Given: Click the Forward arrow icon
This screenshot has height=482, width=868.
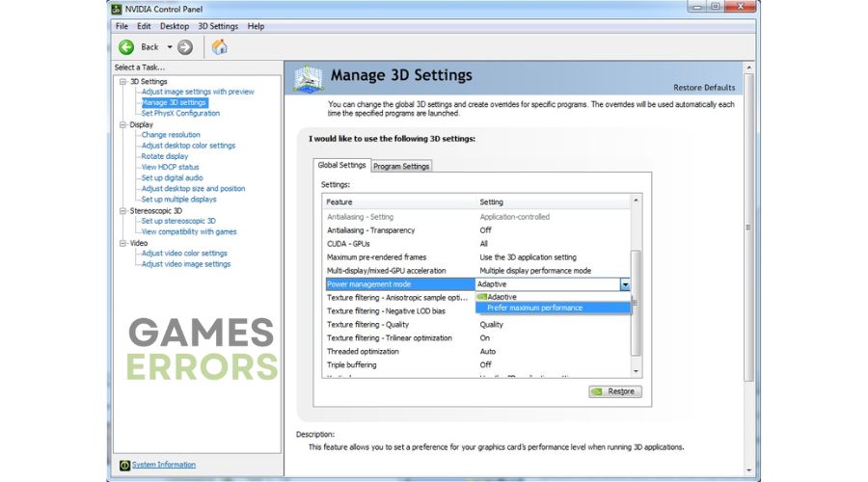Looking at the screenshot, I should 185,47.
